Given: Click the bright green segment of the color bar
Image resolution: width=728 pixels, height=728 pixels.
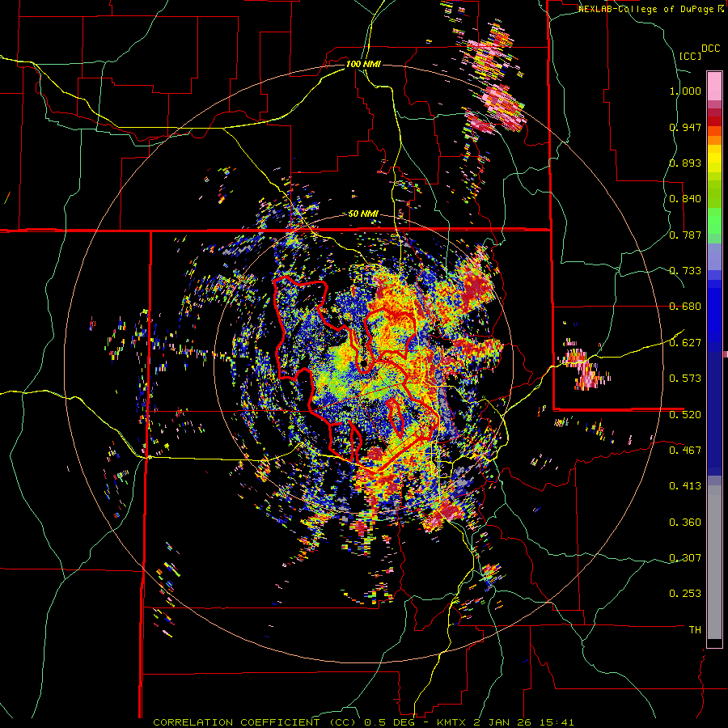Looking at the screenshot, I should coord(714,221).
